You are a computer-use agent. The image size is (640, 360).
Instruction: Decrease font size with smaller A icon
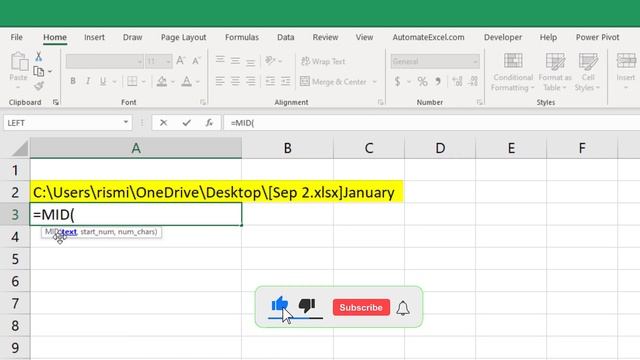(196, 61)
